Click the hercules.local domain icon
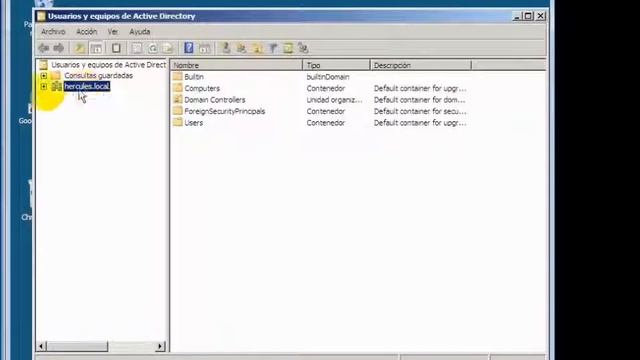The width and height of the screenshot is (640, 360). tap(57, 86)
